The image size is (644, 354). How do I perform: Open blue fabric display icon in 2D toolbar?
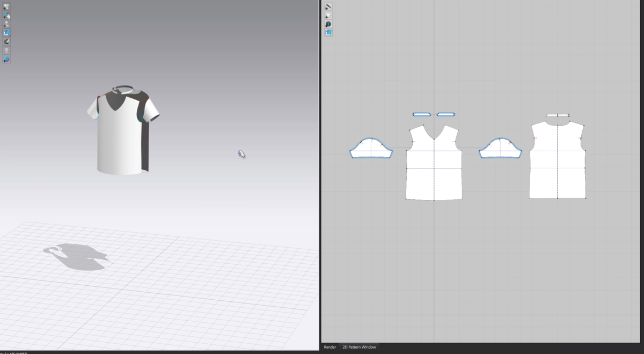coord(328,33)
